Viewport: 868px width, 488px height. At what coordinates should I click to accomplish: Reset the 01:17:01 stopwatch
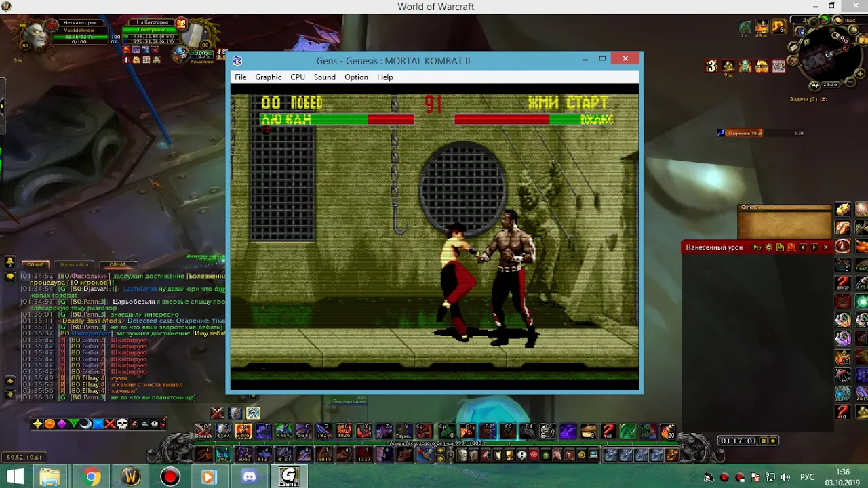tap(773, 441)
